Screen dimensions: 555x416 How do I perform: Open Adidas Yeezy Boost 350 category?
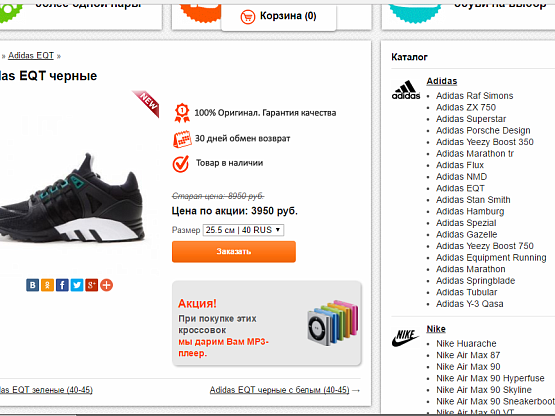[485, 142]
